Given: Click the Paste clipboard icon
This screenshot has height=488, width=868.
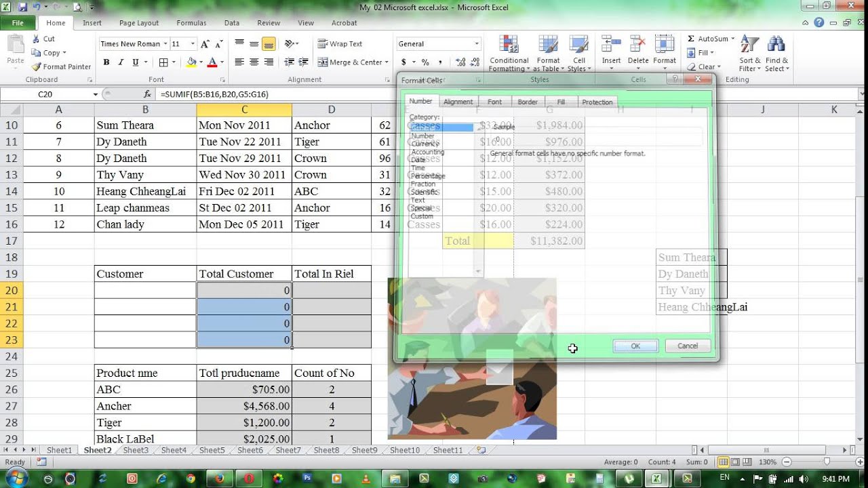Looking at the screenshot, I should tap(15, 44).
